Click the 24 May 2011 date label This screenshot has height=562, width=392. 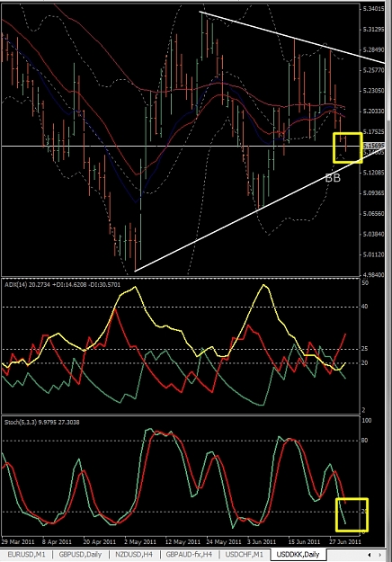tap(223, 541)
